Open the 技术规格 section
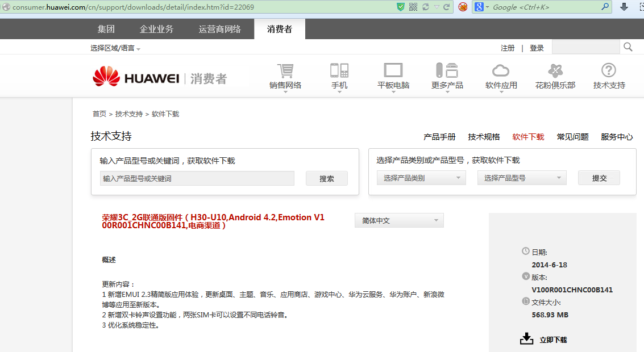Screen dimensions: 644x352 (484, 137)
